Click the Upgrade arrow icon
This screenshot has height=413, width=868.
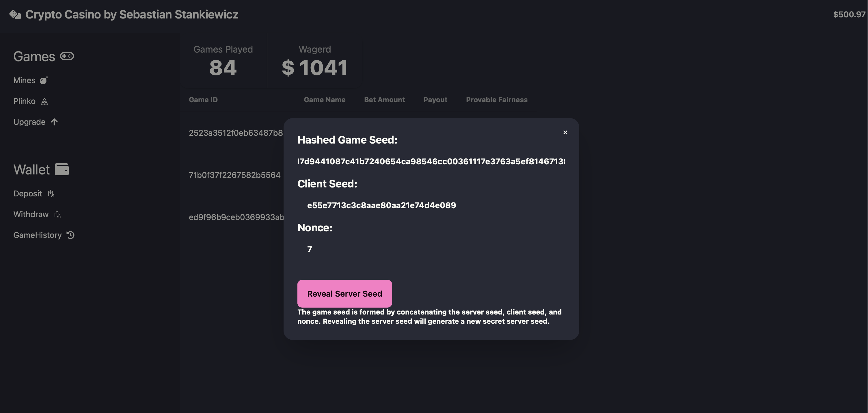tap(54, 122)
